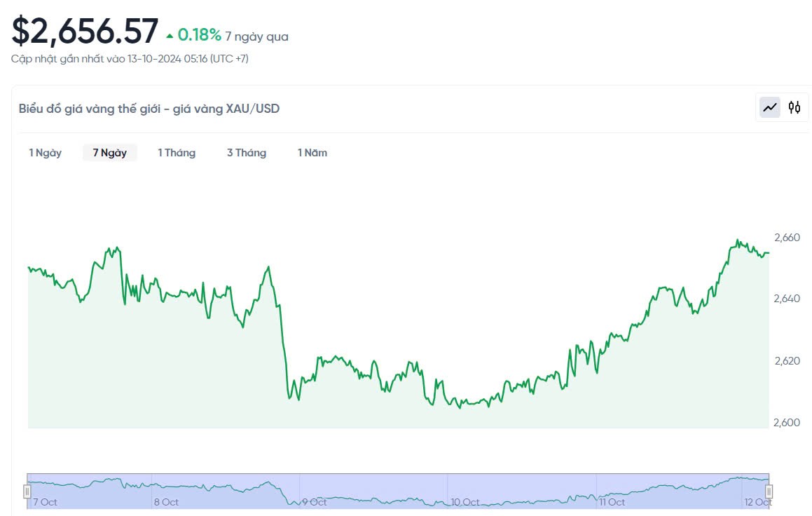Click the right range slider handle
This screenshot has height=516, width=812.
769,491
